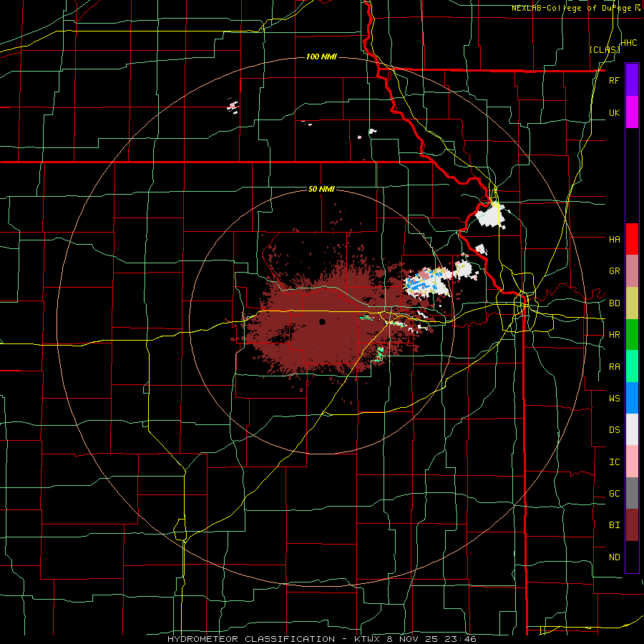Click the "8 NOV 25 23:46" timestamp

[431, 639]
